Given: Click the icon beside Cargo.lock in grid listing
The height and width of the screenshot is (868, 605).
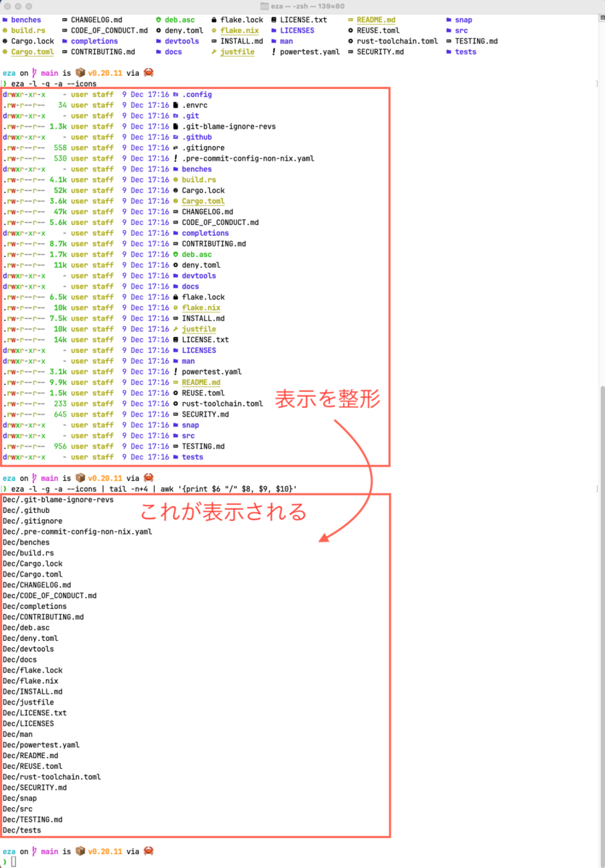Looking at the screenshot, I should 5,41.
